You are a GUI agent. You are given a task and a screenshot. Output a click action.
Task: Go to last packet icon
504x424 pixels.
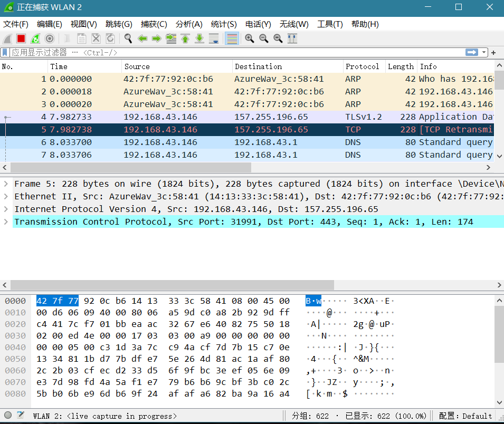(199, 39)
